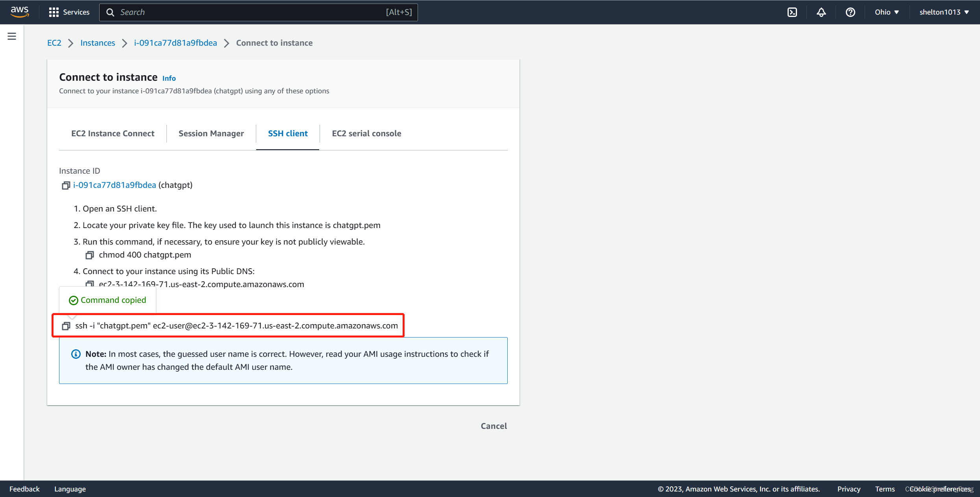This screenshot has width=980, height=497.
Task: Click the chmod 400 chatgpt.pem text
Action: pos(145,255)
